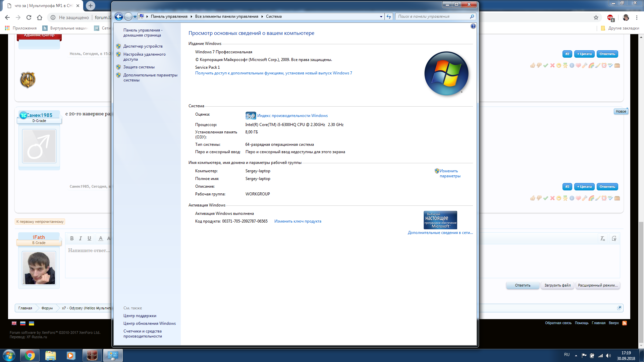Viewport: 644px width, 362px height.
Task: Click the 5,9 performance rating badge
Action: [251, 116]
